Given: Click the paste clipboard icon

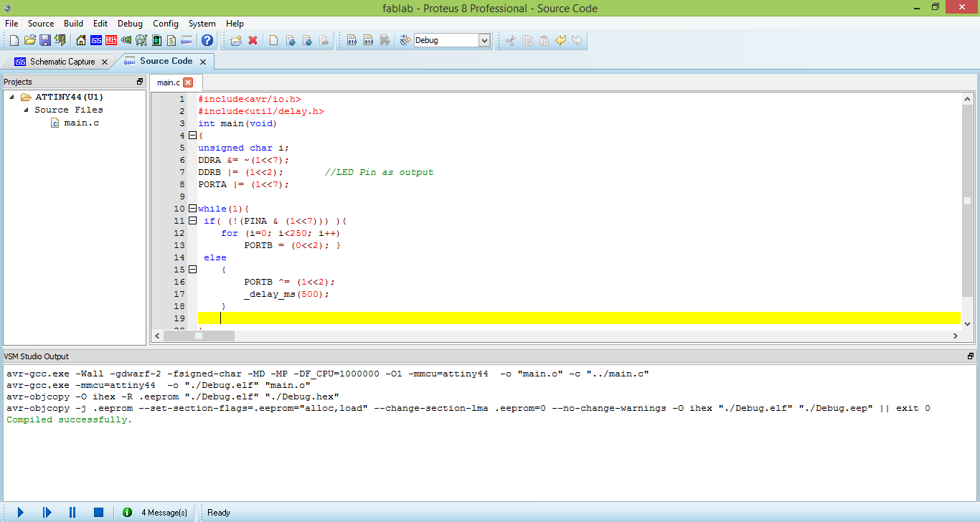Looking at the screenshot, I should 544,40.
